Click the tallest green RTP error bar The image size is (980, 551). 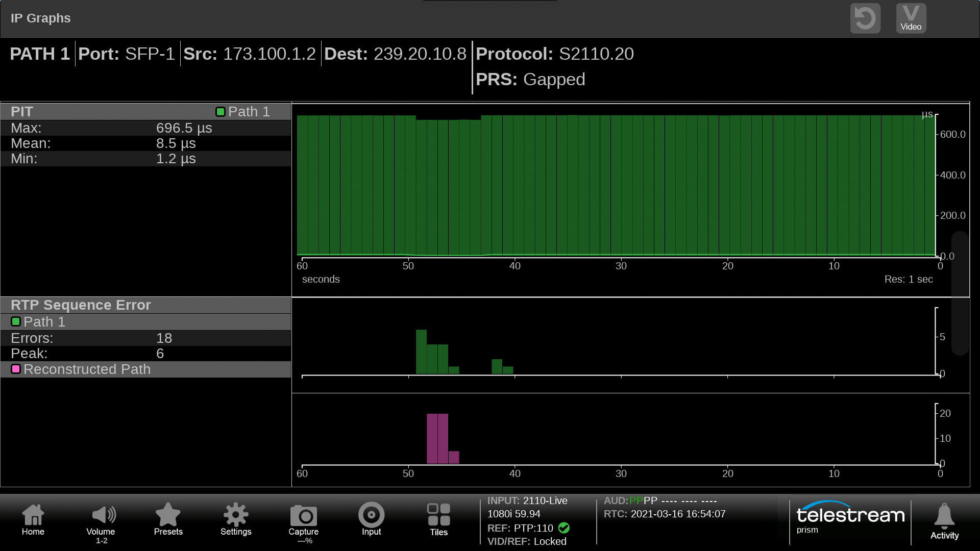421,352
